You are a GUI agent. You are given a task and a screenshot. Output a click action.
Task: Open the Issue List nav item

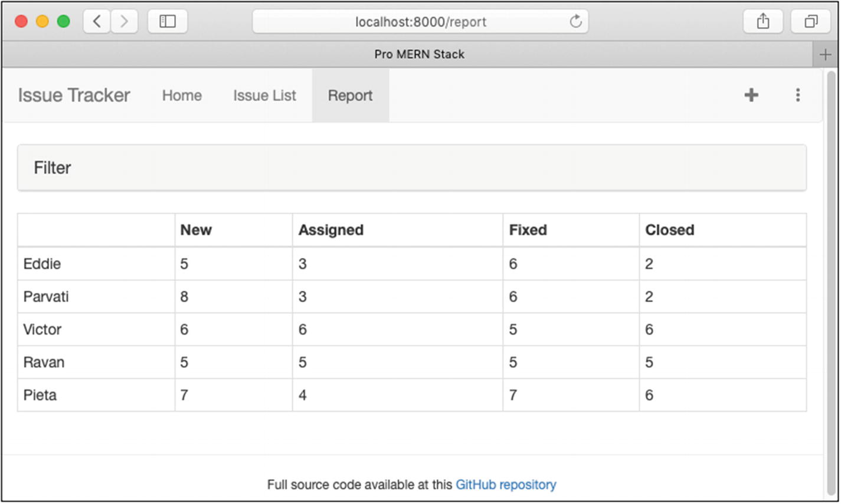pos(264,96)
